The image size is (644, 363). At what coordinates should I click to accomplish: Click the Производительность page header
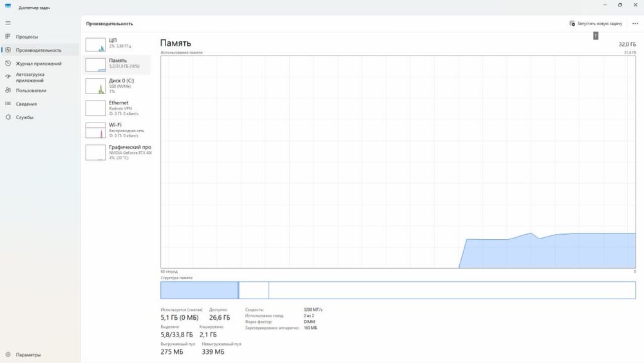[x=109, y=24]
